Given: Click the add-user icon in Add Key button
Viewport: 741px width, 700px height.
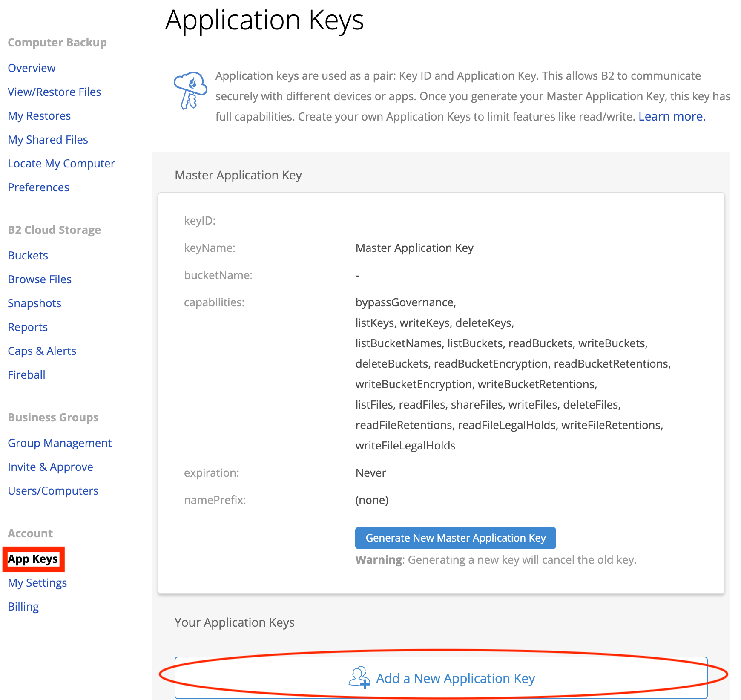Looking at the screenshot, I should click(x=359, y=678).
